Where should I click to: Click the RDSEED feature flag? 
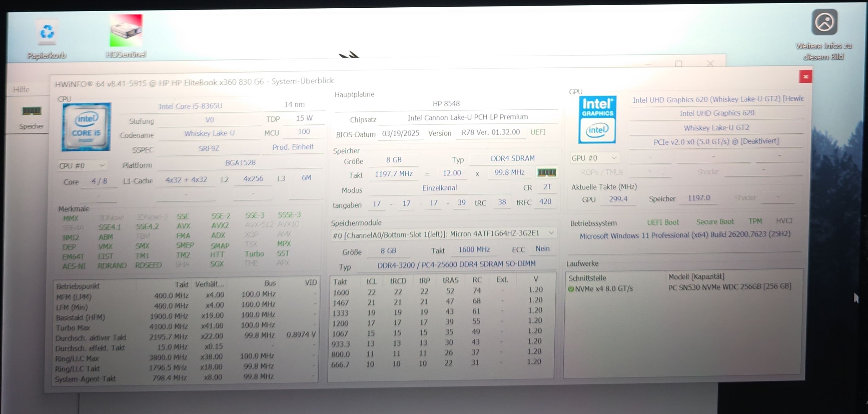coord(149,265)
